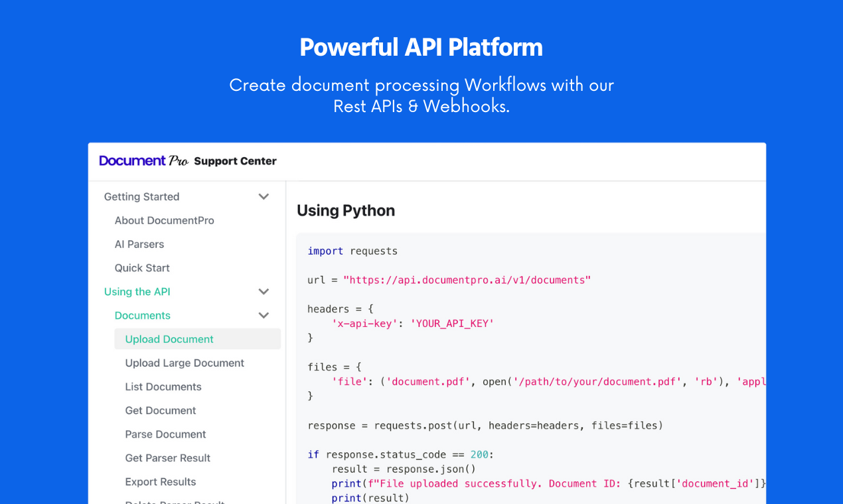Open Export Results page

[161, 482]
